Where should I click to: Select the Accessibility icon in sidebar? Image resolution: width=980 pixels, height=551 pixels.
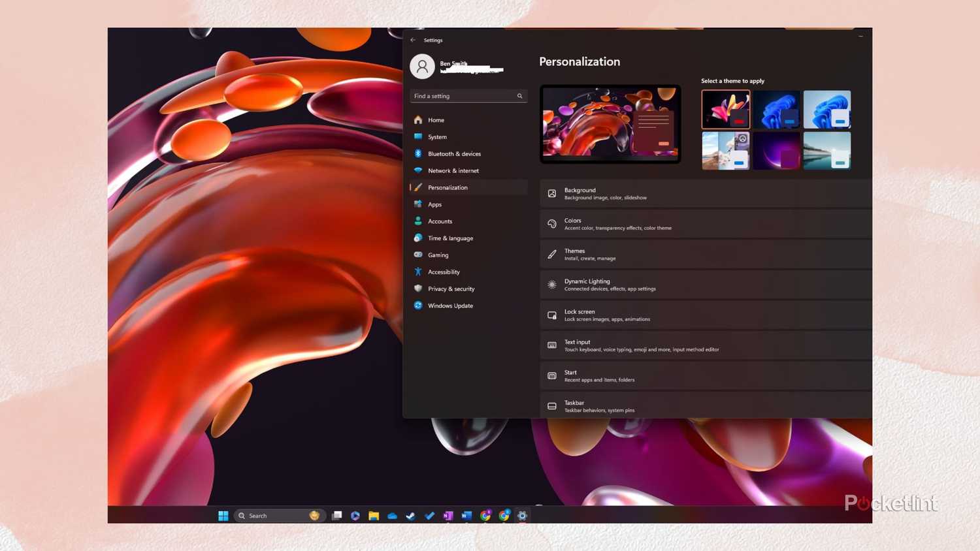(x=419, y=272)
